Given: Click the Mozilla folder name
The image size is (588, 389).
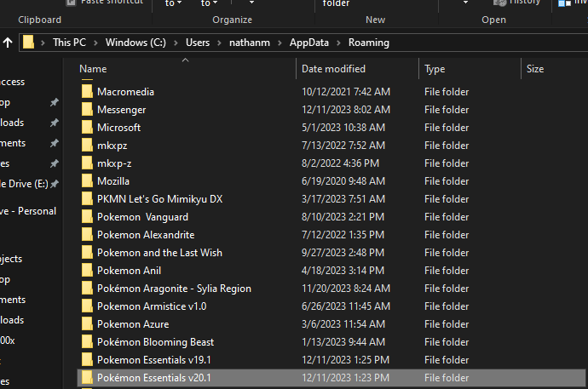Looking at the screenshot, I should (x=113, y=181).
